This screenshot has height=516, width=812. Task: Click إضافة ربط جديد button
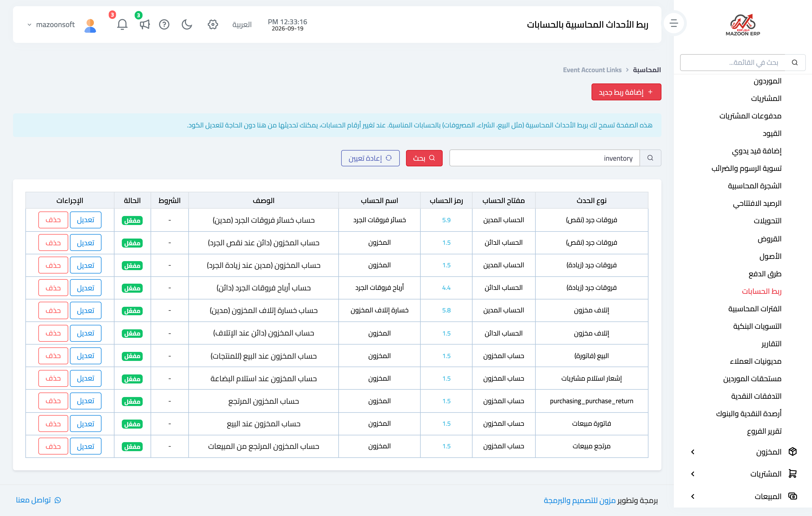[x=626, y=92]
